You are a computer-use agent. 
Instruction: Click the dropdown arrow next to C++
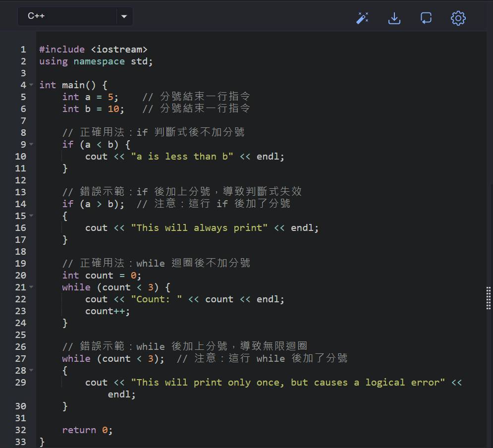(124, 16)
